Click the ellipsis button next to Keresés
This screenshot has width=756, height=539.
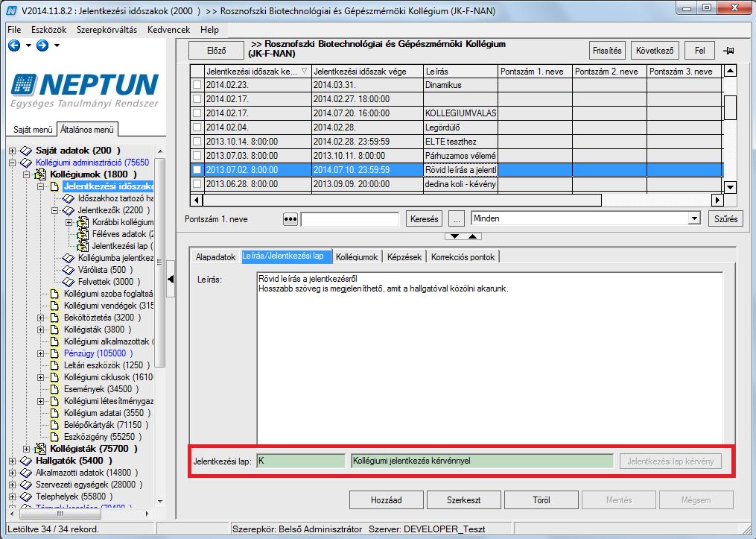[x=456, y=219]
